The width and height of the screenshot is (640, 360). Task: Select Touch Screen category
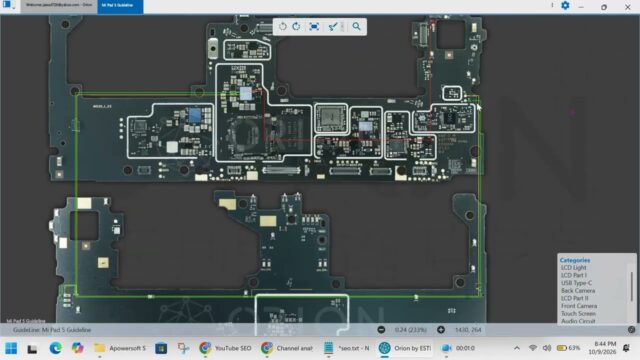[578, 313]
